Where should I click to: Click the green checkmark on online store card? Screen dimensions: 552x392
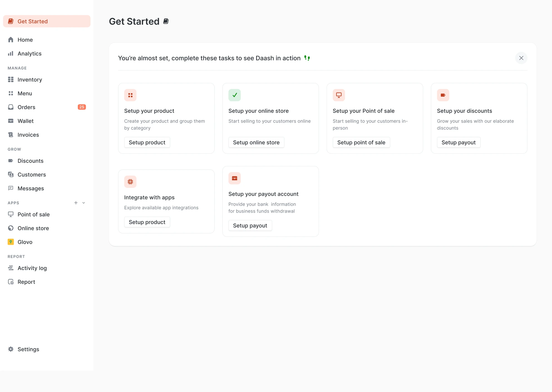(x=235, y=95)
